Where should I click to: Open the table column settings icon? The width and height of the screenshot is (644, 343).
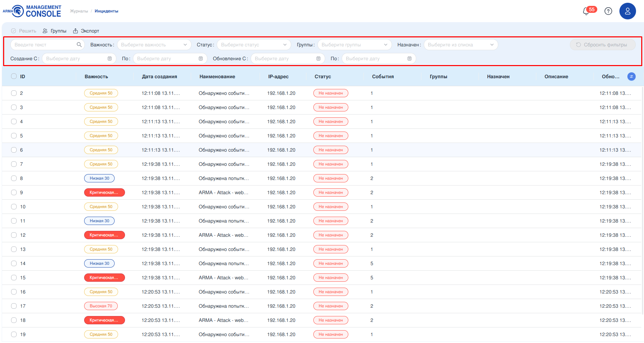click(x=631, y=76)
